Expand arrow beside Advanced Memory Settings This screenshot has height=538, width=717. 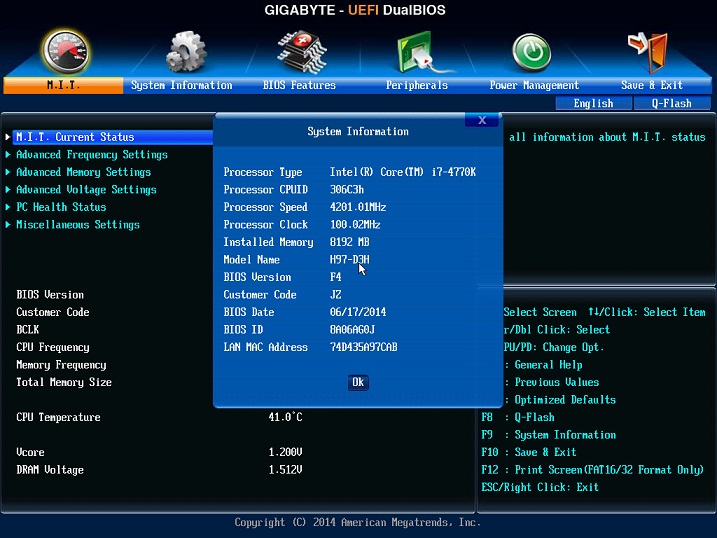[x=8, y=172]
